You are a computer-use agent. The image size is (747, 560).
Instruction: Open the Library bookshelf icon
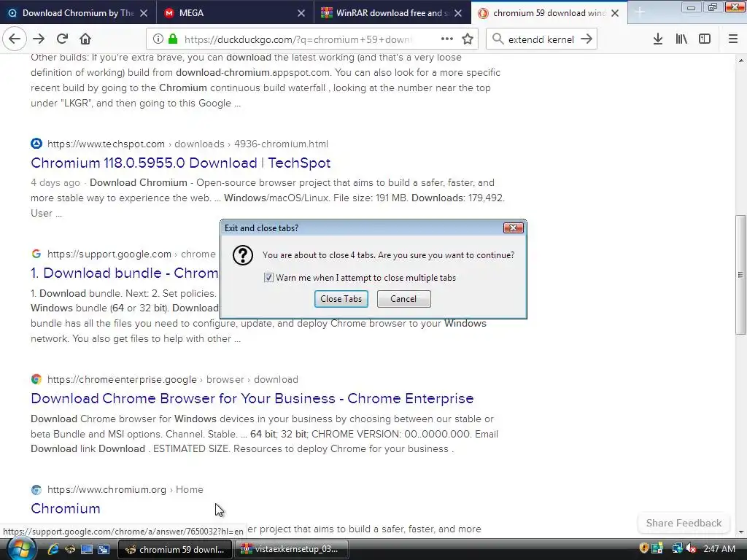(x=681, y=39)
